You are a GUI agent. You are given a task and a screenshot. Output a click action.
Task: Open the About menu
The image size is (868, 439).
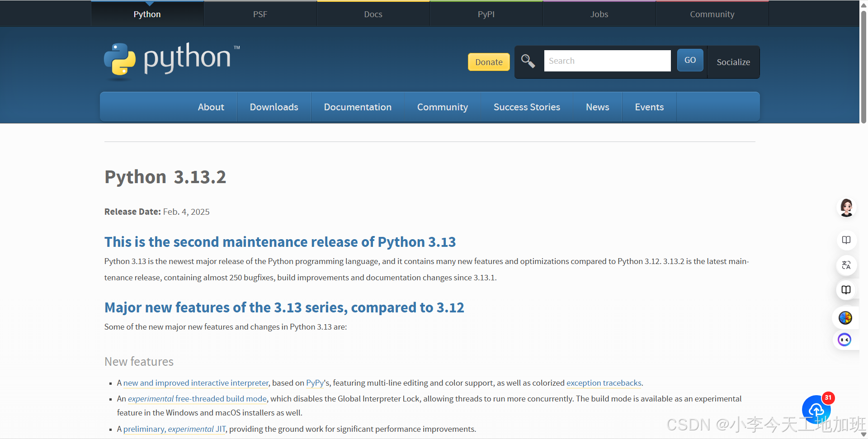point(211,107)
